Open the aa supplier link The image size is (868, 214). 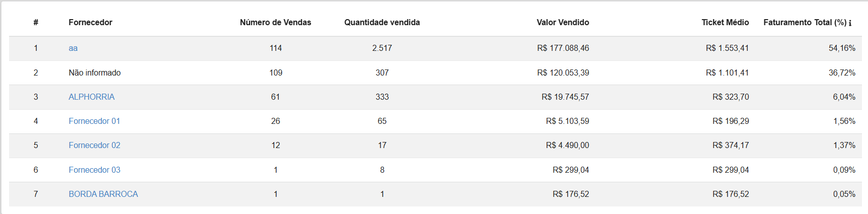tap(73, 48)
